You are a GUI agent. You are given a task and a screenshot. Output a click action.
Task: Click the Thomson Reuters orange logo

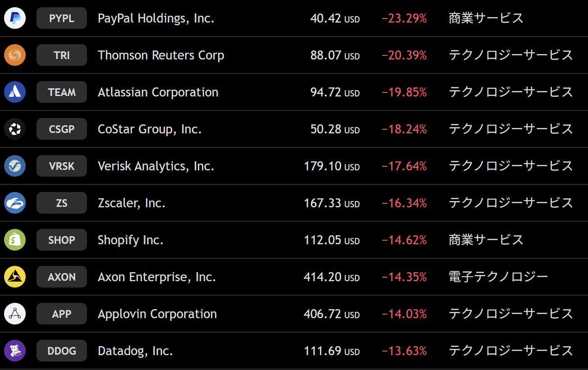15,55
